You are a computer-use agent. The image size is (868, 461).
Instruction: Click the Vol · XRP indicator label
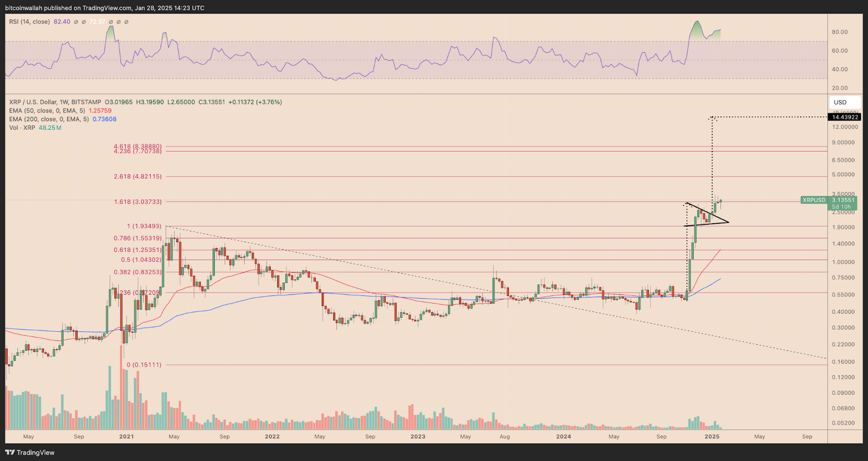click(x=22, y=128)
